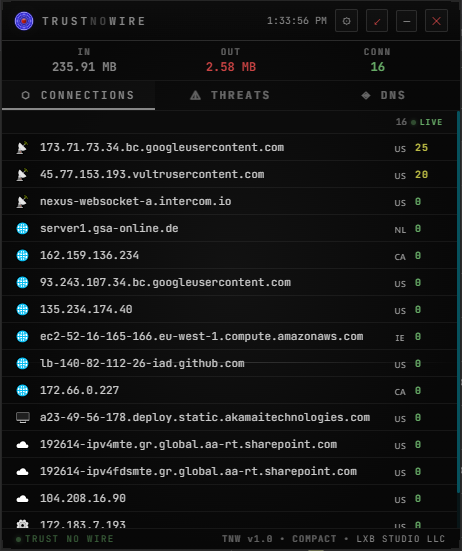Viewport: 462px width, 551px height.
Task: Switch to the Connections tab
Action: 78,95
